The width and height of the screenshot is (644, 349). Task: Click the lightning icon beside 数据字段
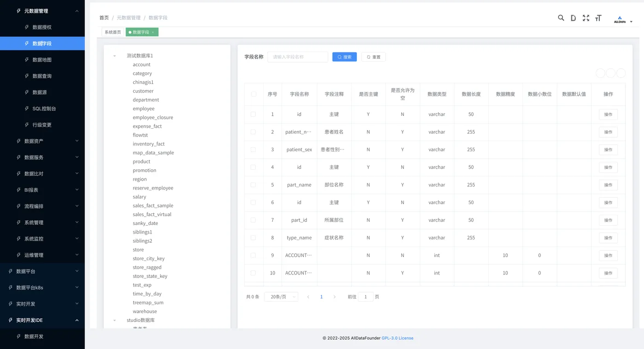point(27,43)
